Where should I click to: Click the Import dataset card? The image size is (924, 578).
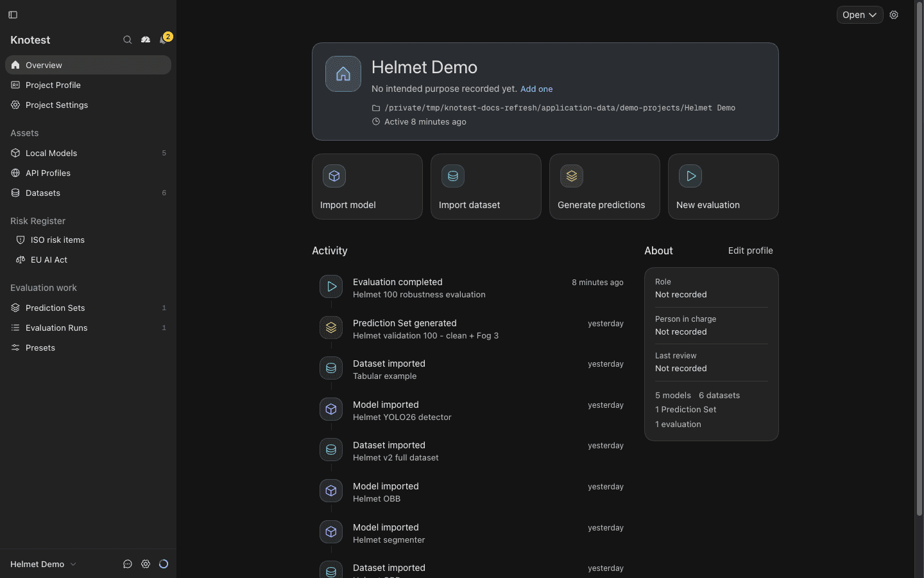[x=486, y=186]
